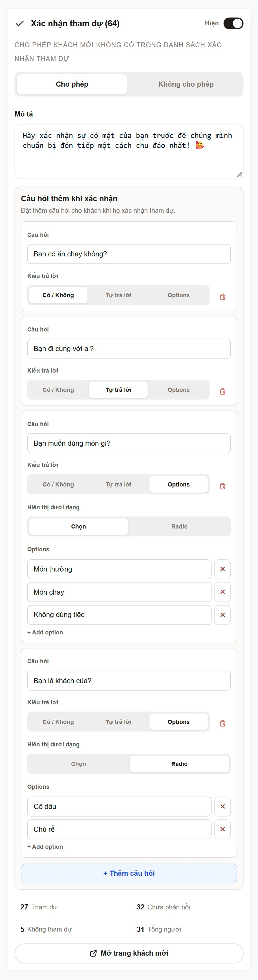Open guest page via Mở trang khách mời
The image size is (258, 980).
point(129,953)
